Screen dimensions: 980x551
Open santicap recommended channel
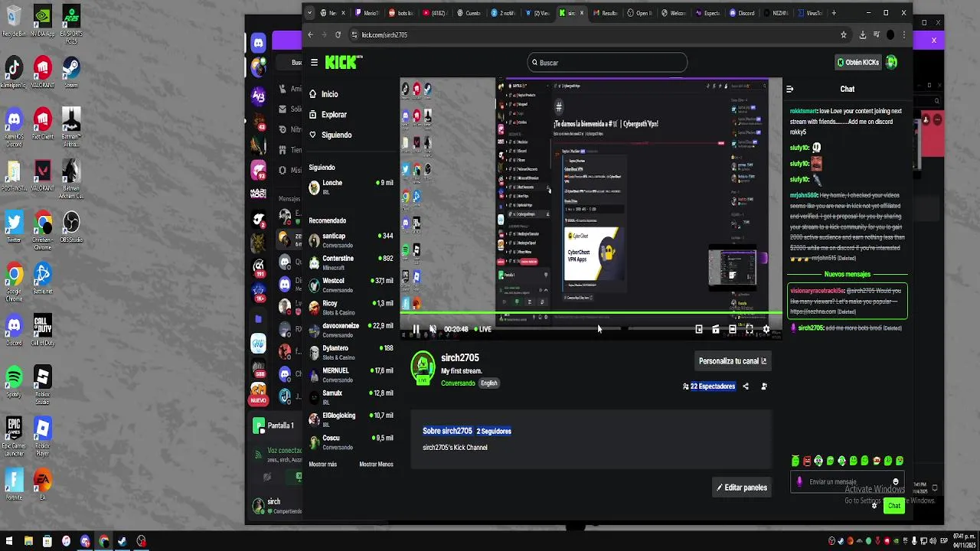coord(351,240)
